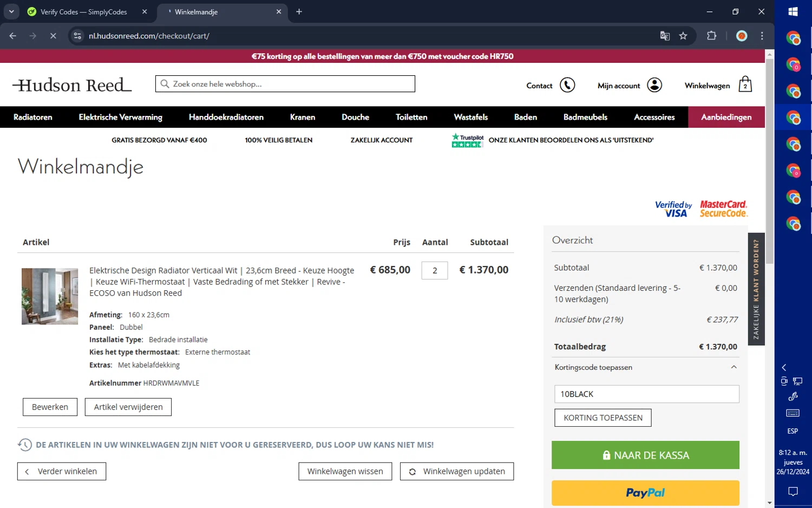Open Aanbiedingen menu
812x508 pixels.
click(x=726, y=117)
